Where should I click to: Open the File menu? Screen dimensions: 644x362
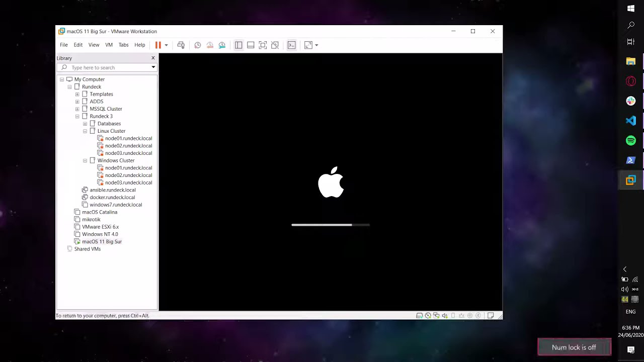pyautogui.click(x=64, y=45)
